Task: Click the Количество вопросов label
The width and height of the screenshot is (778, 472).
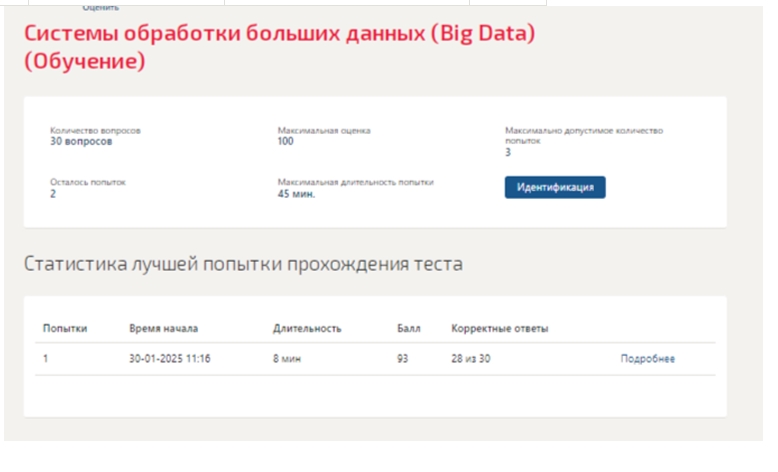Action: pyautogui.click(x=95, y=131)
